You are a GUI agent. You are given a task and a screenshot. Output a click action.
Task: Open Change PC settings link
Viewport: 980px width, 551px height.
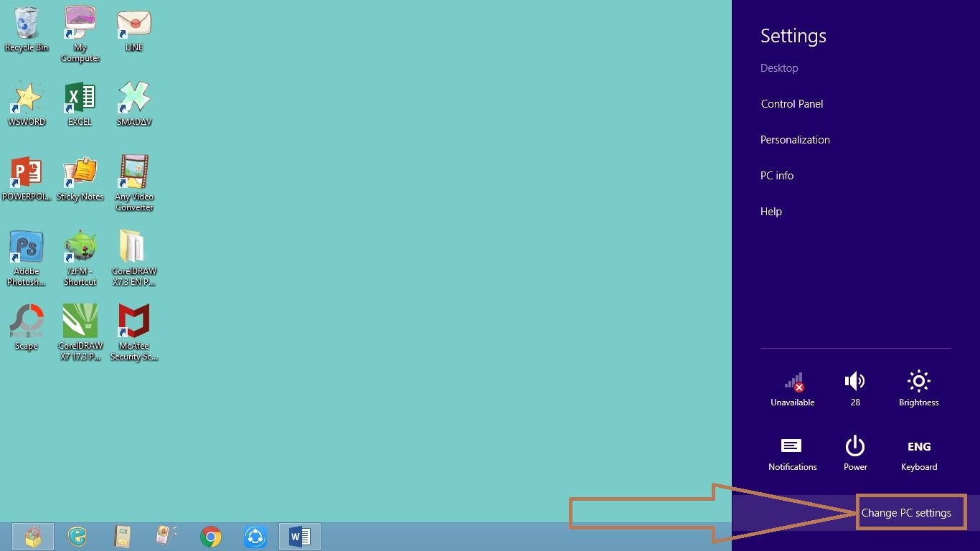point(906,513)
